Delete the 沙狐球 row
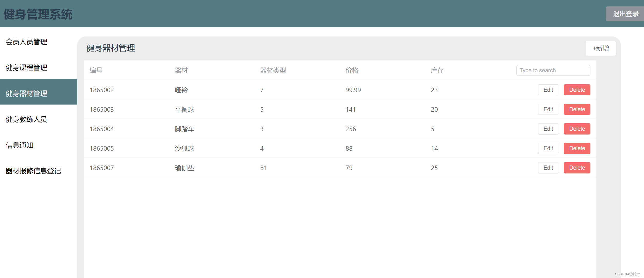Image resolution: width=644 pixels, height=278 pixels. (x=577, y=148)
